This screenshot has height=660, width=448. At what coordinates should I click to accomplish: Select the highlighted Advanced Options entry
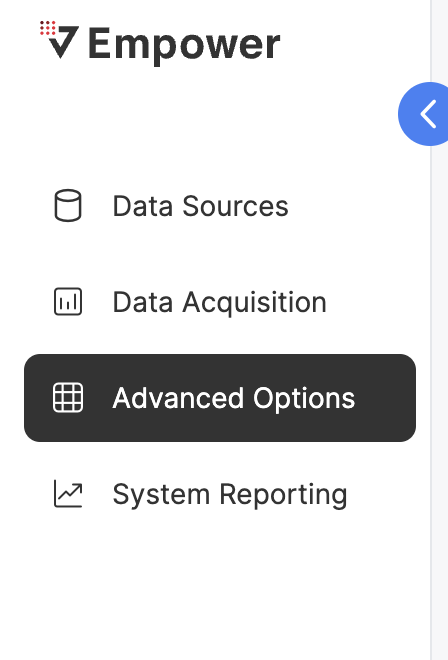[x=220, y=398]
